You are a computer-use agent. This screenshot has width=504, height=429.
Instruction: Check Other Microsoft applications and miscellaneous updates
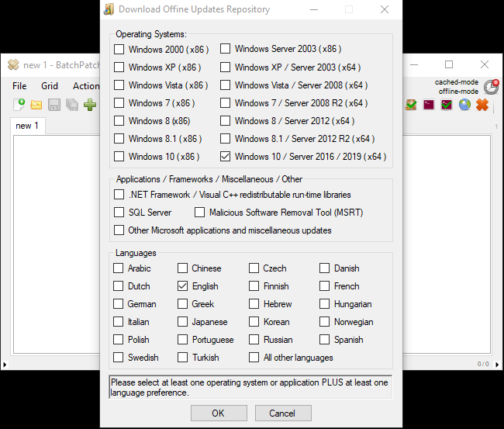click(119, 230)
